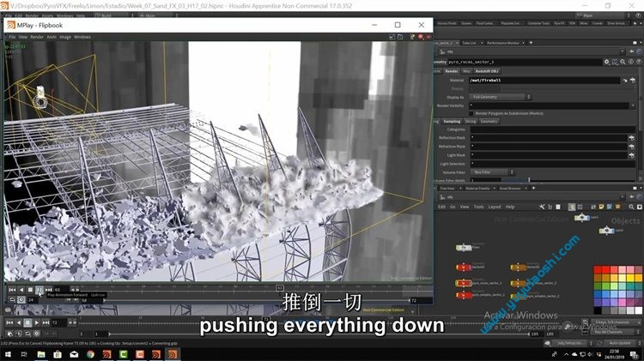
Task: Pick bright red swatch in color palette
Action: (x=606, y=269)
